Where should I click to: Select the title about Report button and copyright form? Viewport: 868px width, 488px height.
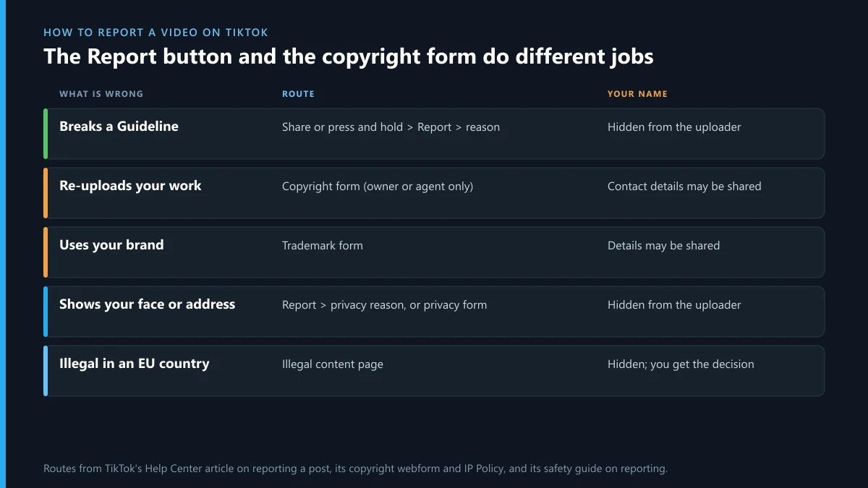349,56
